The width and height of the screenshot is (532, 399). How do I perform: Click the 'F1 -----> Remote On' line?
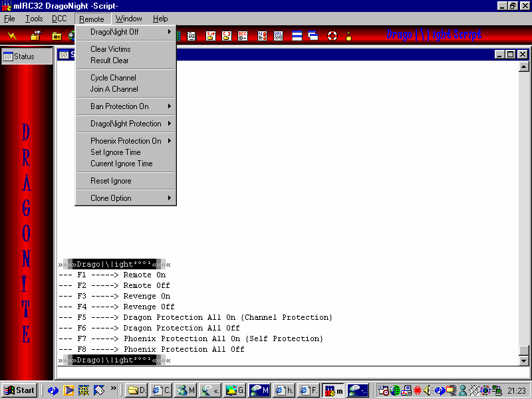click(112, 275)
